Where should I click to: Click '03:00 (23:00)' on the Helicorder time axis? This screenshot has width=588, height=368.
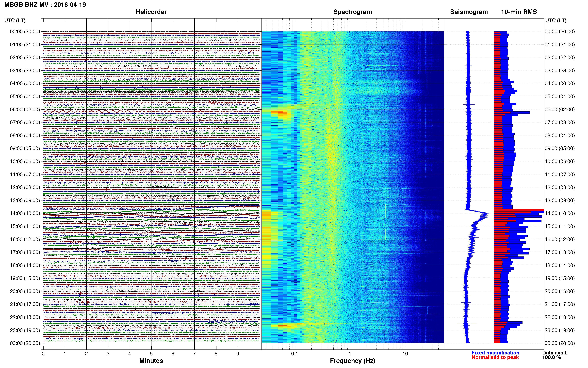[x=25, y=71]
